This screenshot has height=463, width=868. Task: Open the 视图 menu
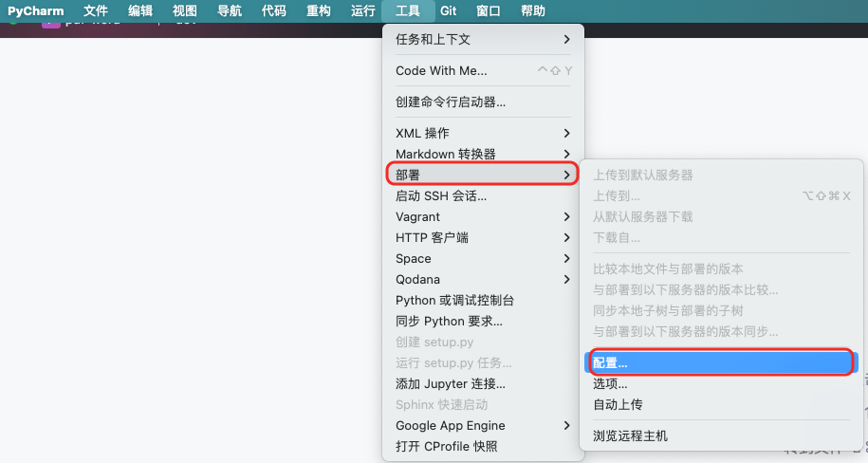pyautogui.click(x=184, y=10)
